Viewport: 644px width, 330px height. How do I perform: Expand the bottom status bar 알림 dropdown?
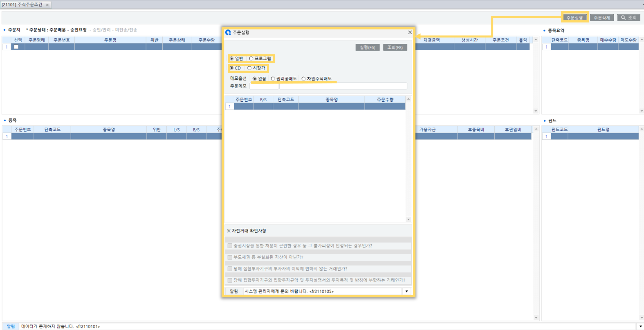pyautogui.click(x=640, y=326)
